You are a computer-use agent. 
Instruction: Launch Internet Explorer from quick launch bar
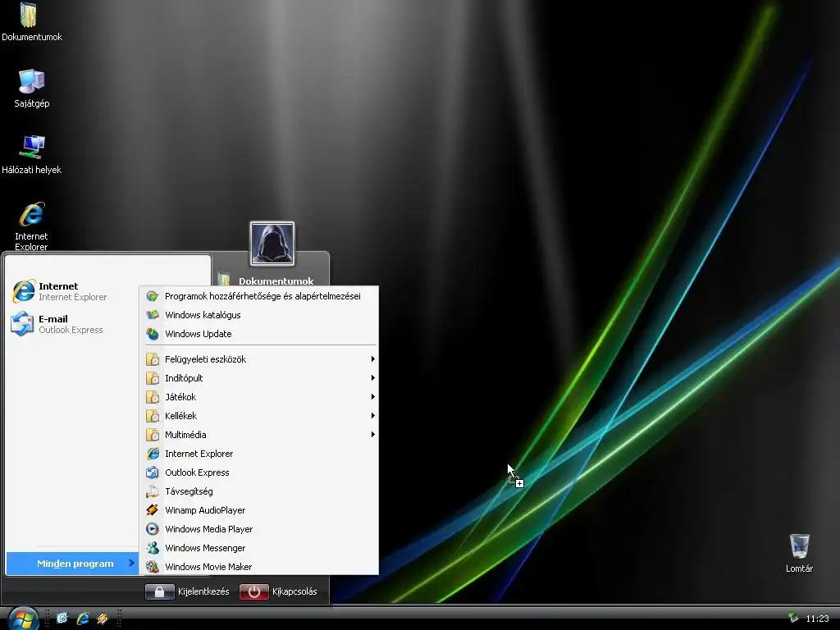tap(83, 619)
